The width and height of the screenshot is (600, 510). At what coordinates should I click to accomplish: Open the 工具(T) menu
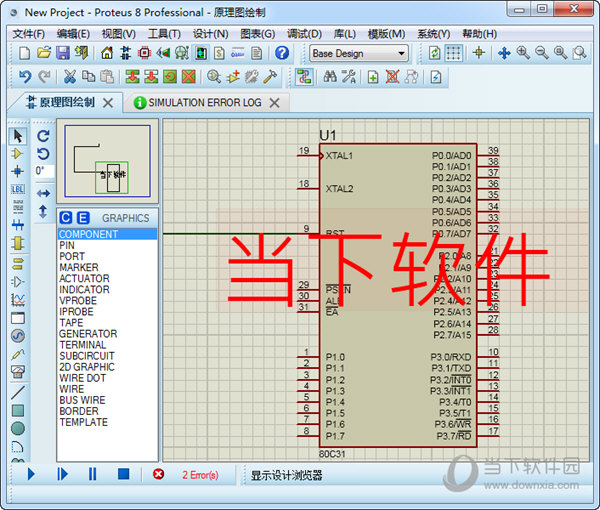coord(164,34)
